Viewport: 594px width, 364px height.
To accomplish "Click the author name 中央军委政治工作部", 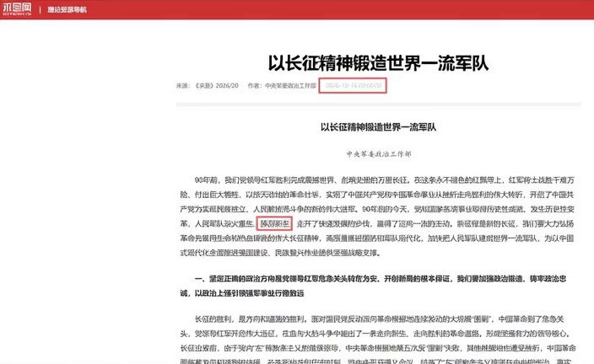I will tap(290, 85).
